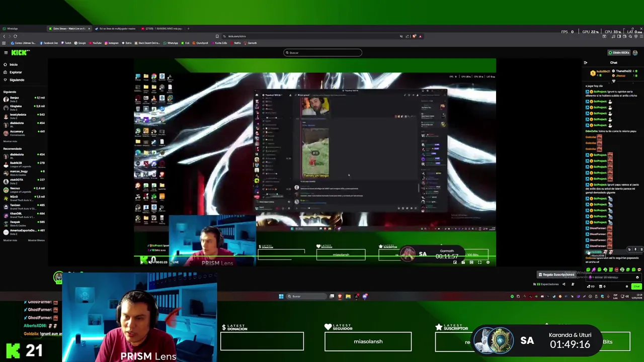Collapse Recomendado list with Mostrar Menos
The height and width of the screenshot is (362, 644).
(x=36, y=240)
